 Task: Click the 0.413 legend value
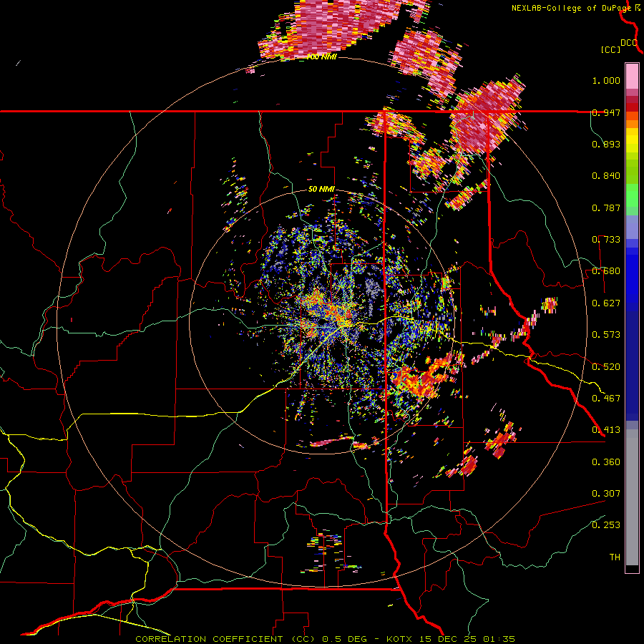606,430
